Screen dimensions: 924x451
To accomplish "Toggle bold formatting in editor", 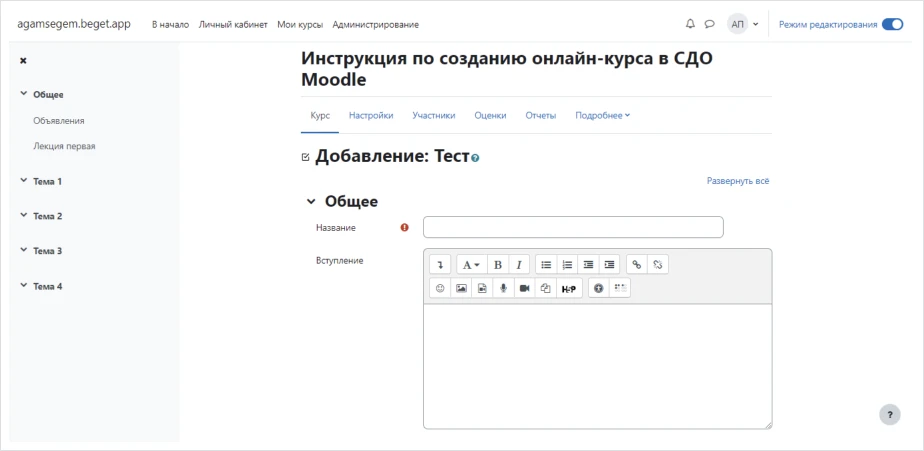I will click(497, 265).
